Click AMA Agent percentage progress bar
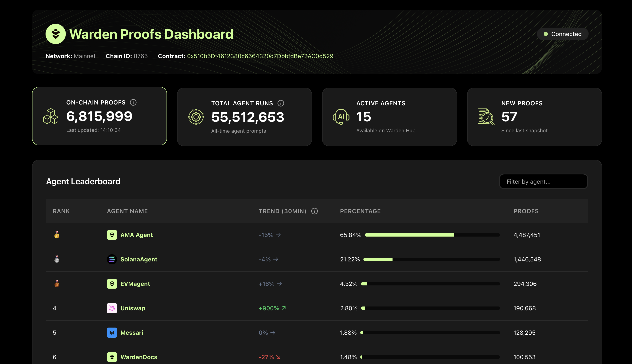This screenshot has width=632, height=364. pyautogui.click(x=432, y=235)
